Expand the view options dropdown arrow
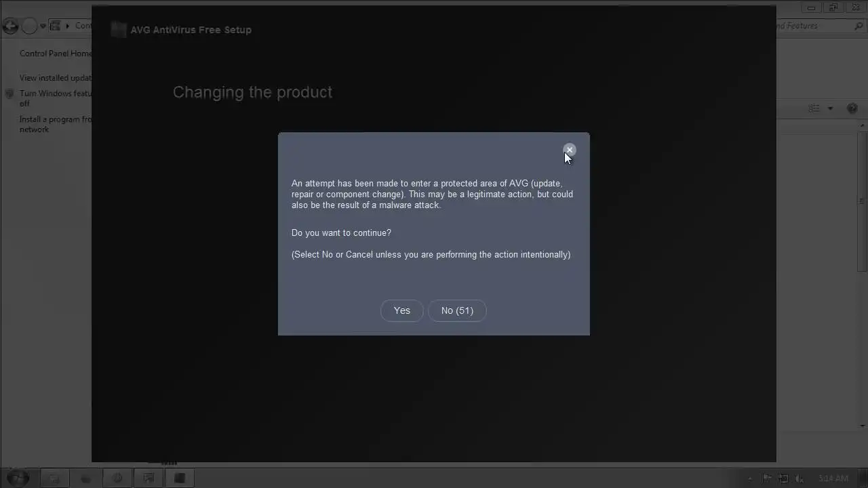This screenshot has height=488, width=868. pyautogui.click(x=830, y=108)
